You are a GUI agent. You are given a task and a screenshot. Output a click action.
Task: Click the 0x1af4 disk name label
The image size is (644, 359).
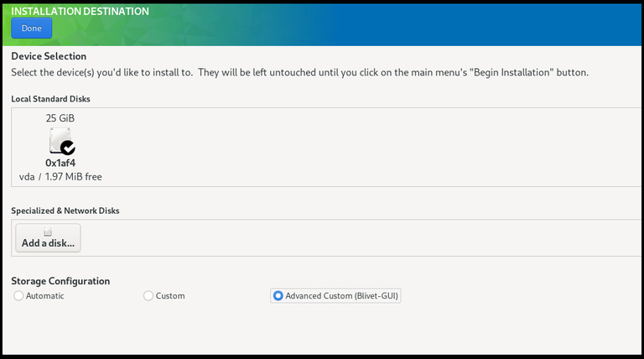pyautogui.click(x=60, y=163)
